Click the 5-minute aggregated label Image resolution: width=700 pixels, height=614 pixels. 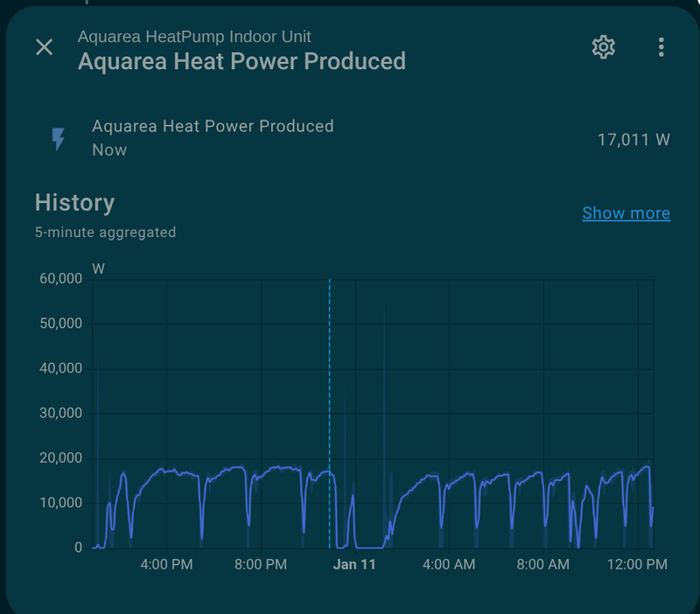point(105,232)
